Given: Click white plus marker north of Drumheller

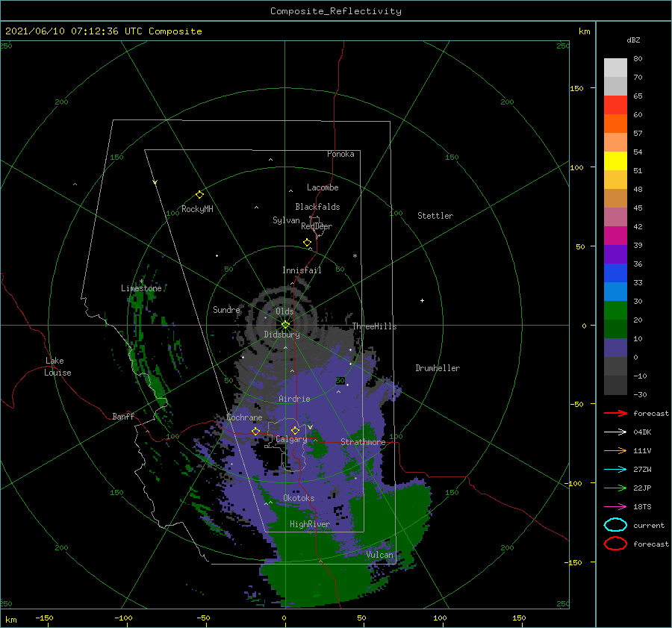Looking at the screenshot, I should [422, 300].
